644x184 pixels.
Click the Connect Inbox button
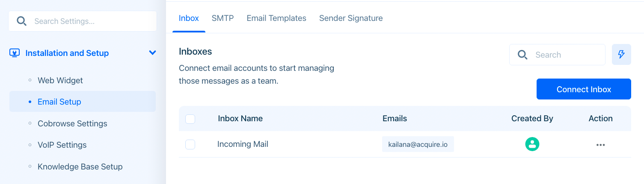click(584, 89)
